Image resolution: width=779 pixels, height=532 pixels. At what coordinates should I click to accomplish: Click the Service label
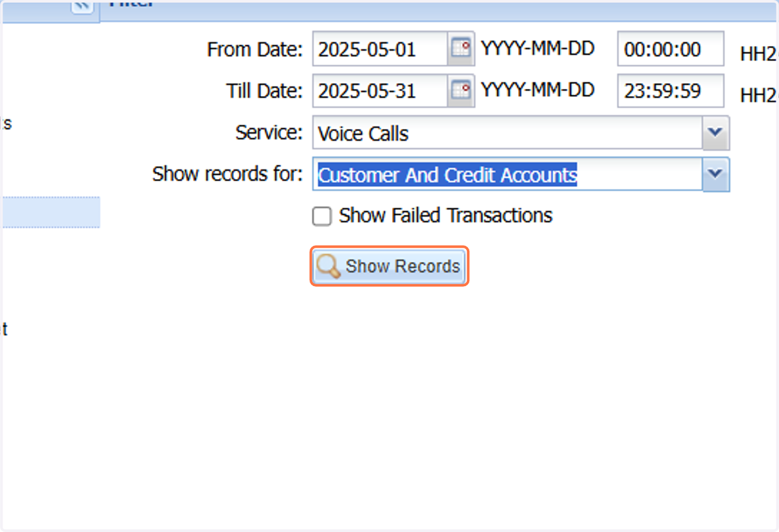[269, 133]
